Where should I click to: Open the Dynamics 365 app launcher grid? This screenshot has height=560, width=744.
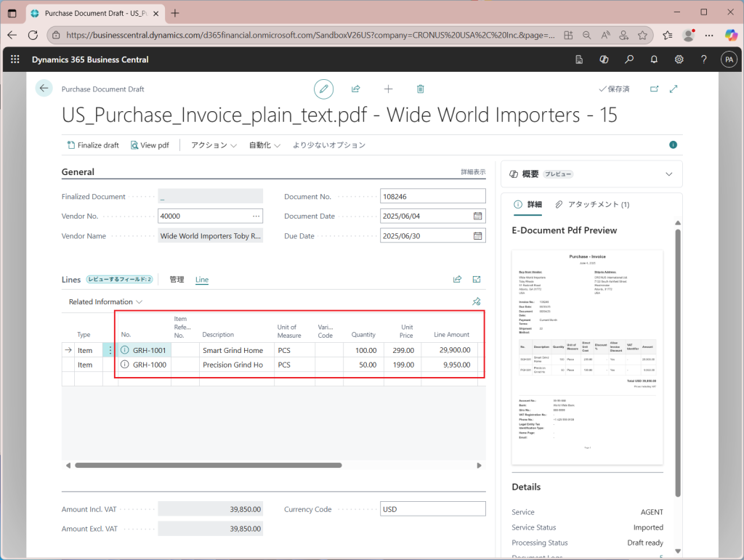coord(15,60)
